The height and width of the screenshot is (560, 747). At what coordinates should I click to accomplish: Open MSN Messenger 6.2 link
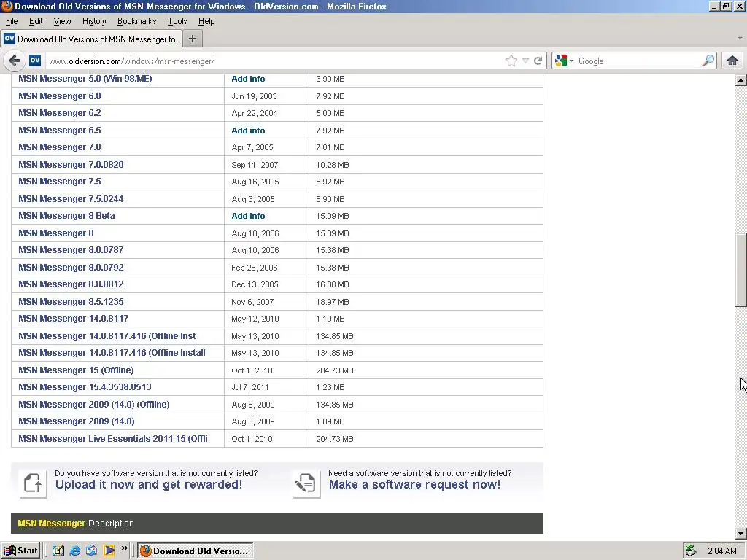coord(60,113)
